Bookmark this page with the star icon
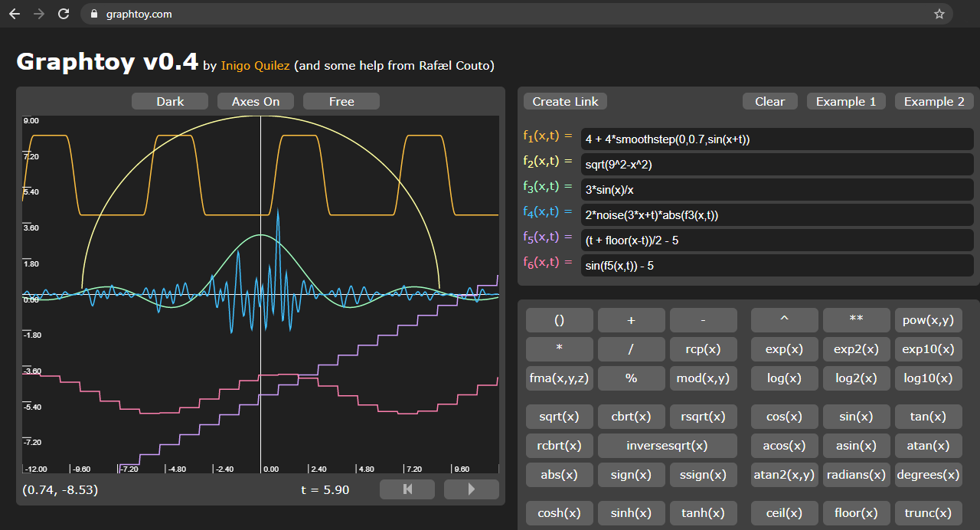This screenshot has width=980, height=530. 939,14
